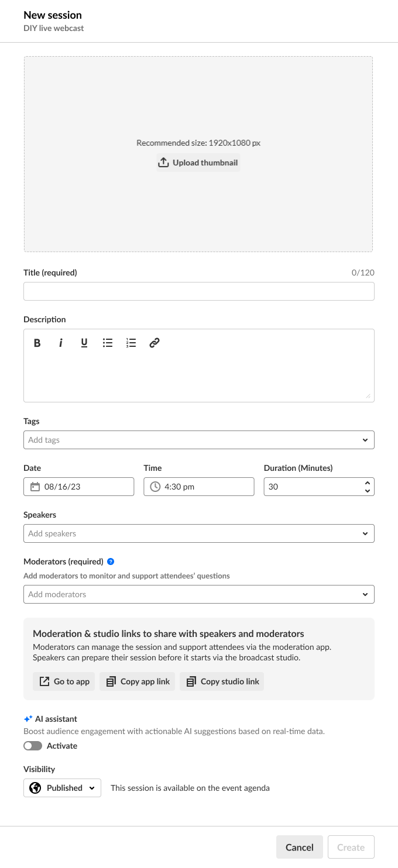Viewport: 398px width, 868px height.
Task: Click the Upload thumbnail button
Action: click(198, 163)
